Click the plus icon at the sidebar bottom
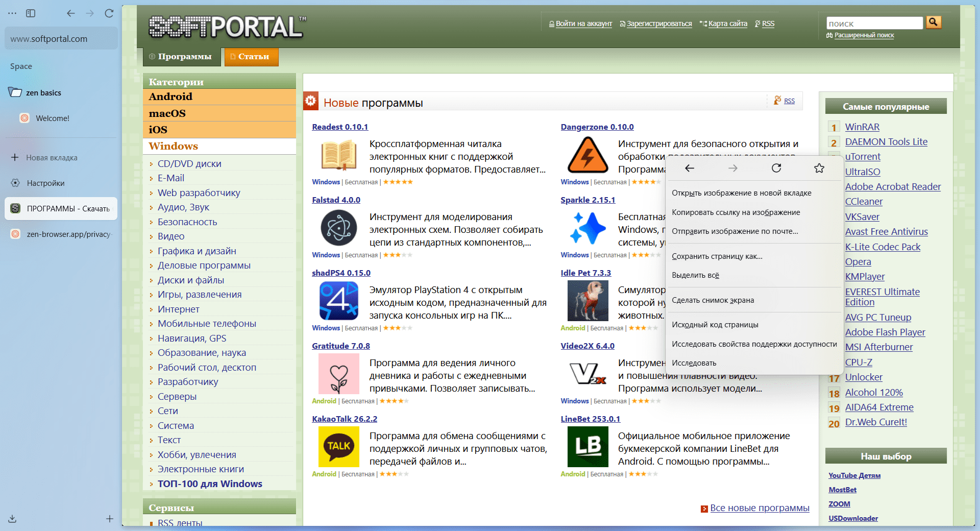The height and width of the screenshot is (531, 980). 110,519
